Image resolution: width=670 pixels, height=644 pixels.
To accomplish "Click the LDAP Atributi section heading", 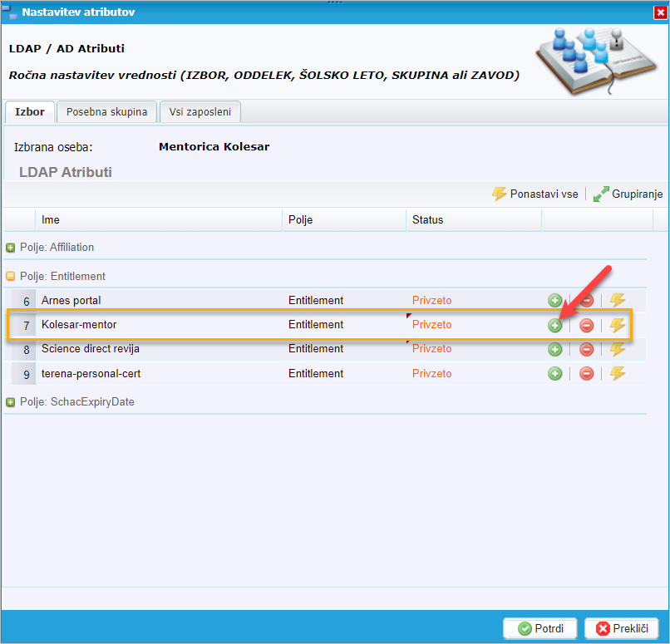I will [66, 172].
